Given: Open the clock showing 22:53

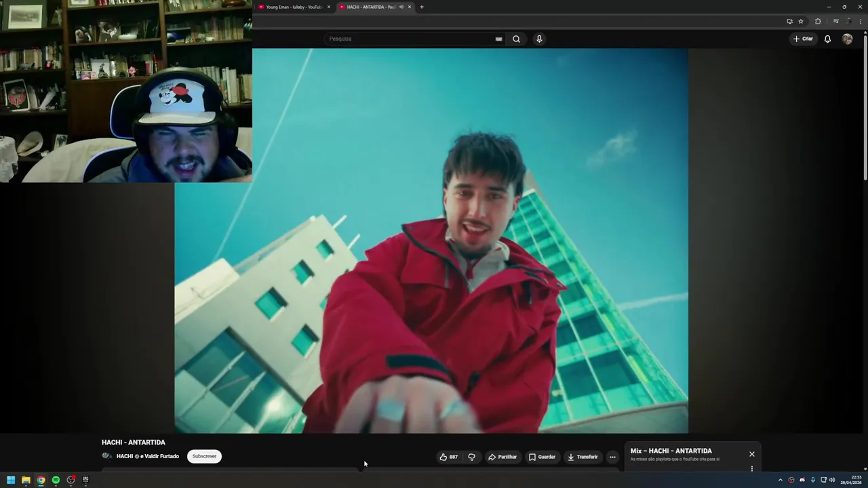Looking at the screenshot, I should point(851,480).
